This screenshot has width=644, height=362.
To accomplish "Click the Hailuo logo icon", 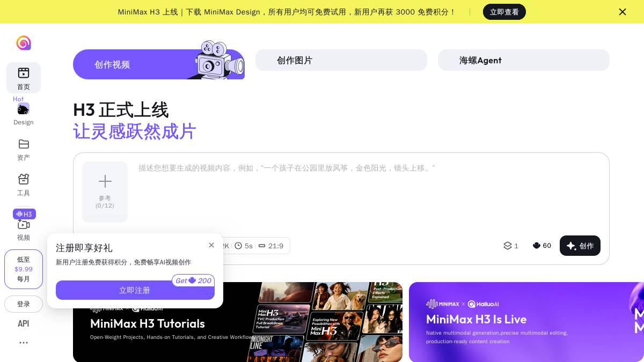I will [24, 43].
